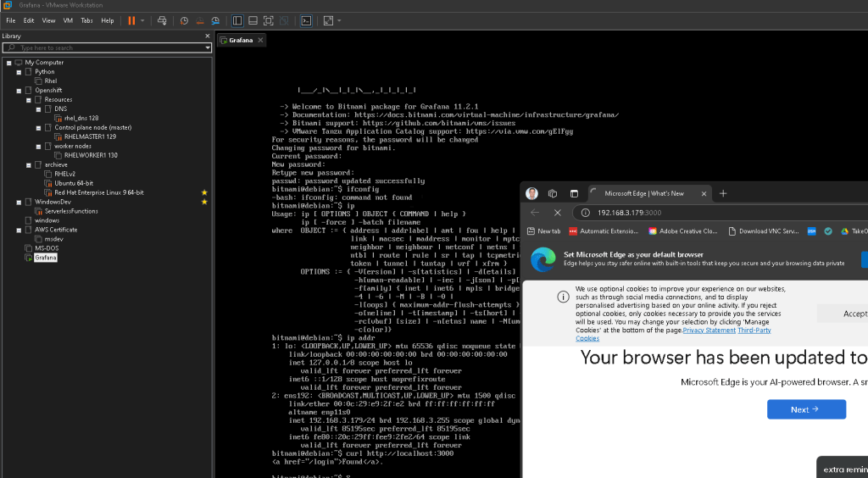
Task: Select rhel_dns 128 VM
Action: click(x=81, y=118)
